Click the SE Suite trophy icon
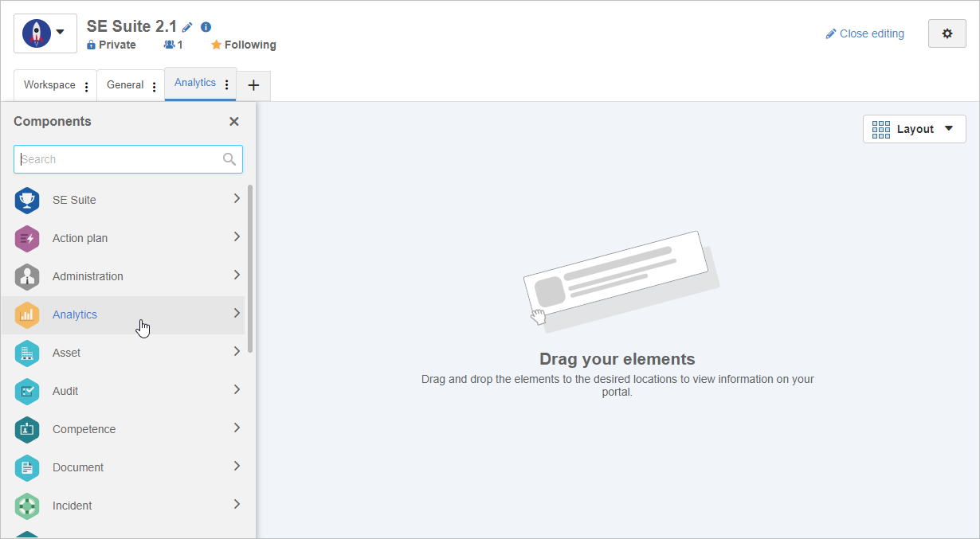 coord(27,200)
